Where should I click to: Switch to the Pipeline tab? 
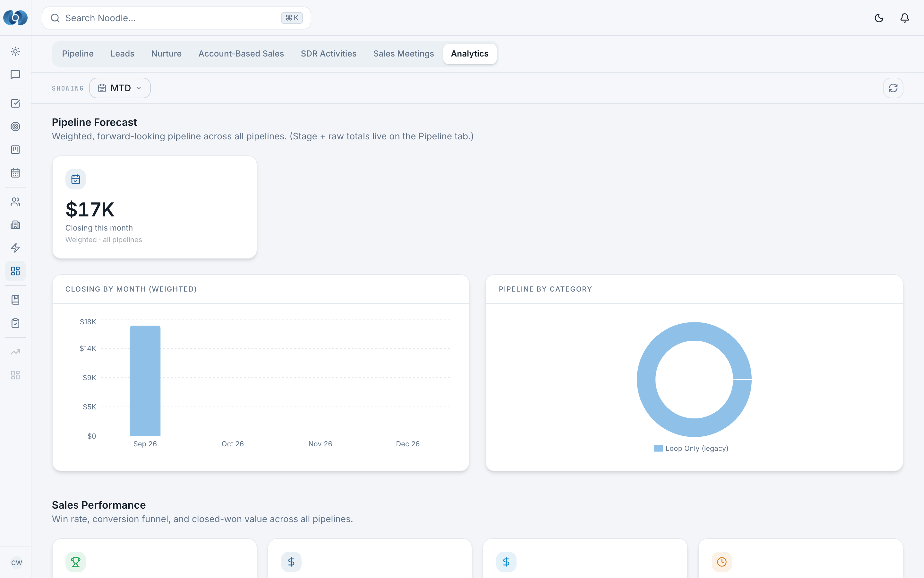(78, 54)
